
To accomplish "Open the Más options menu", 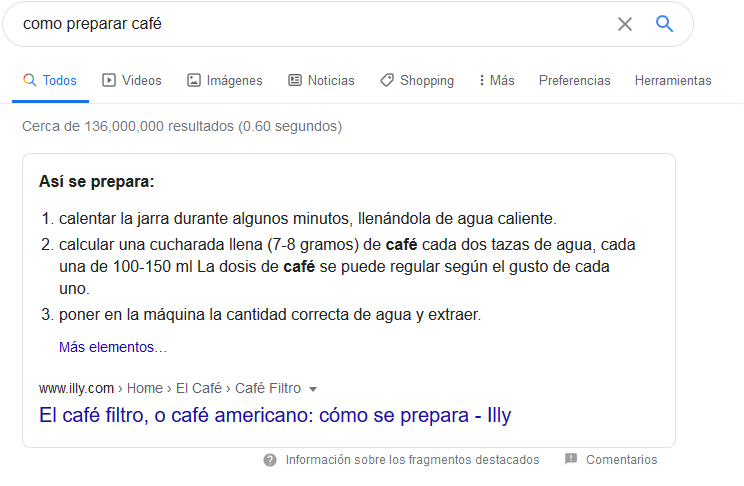I will tap(496, 80).
